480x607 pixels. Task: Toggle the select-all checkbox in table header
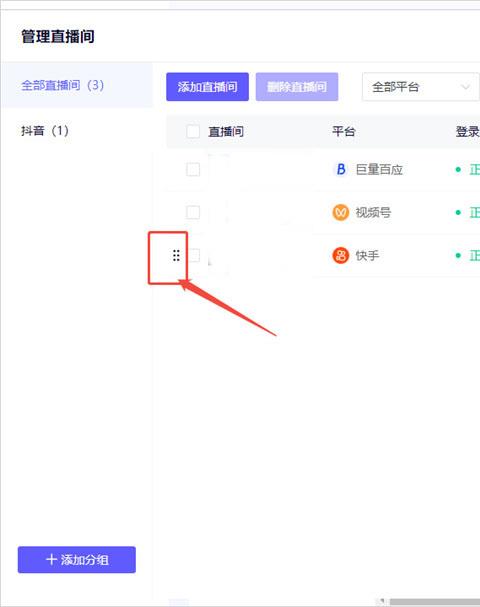coord(193,132)
